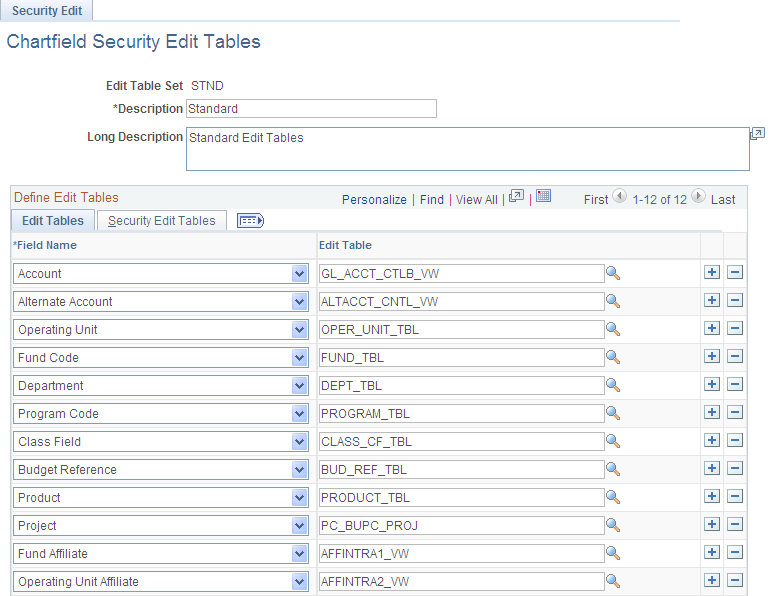Delete the Account row
Screen dimensions: 771x596
[x=735, y=272]
